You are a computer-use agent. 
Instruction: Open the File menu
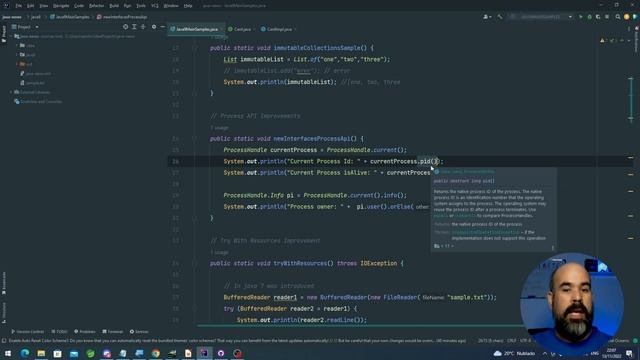19,6
